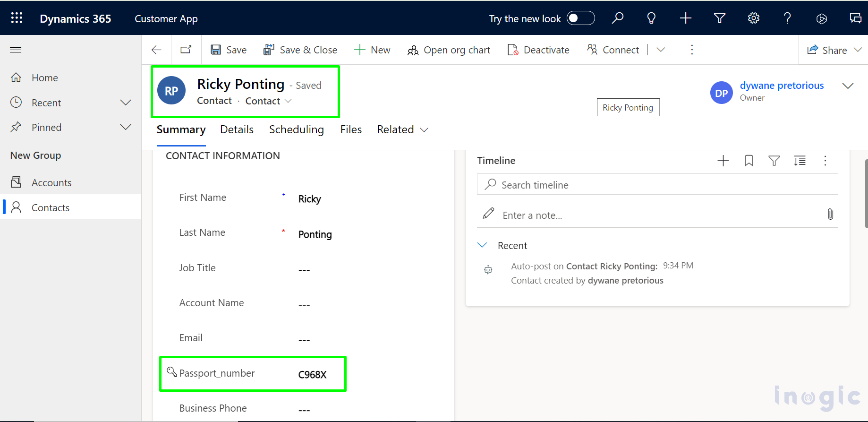Image resolution: width=868 pixels, height=422 pixels.
Task: Switch to the Details tab
Action: pos(237,129)
